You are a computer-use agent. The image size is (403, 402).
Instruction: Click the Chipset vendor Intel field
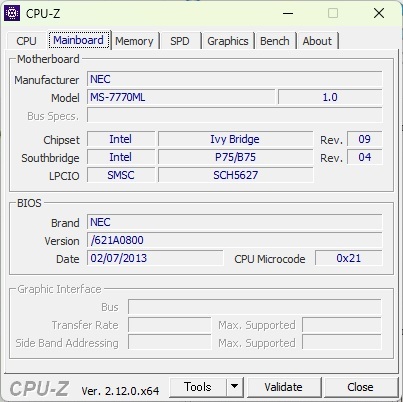pos(121,139)
